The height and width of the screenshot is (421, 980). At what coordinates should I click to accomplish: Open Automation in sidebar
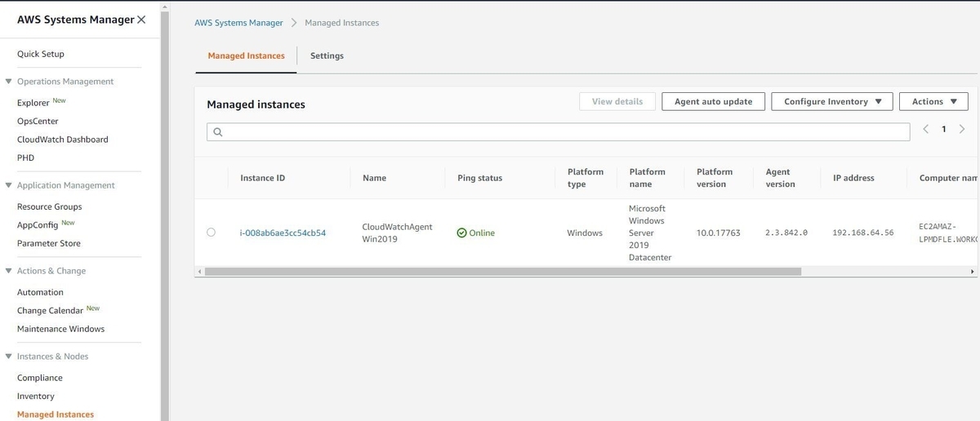click(x=40, y=292)
